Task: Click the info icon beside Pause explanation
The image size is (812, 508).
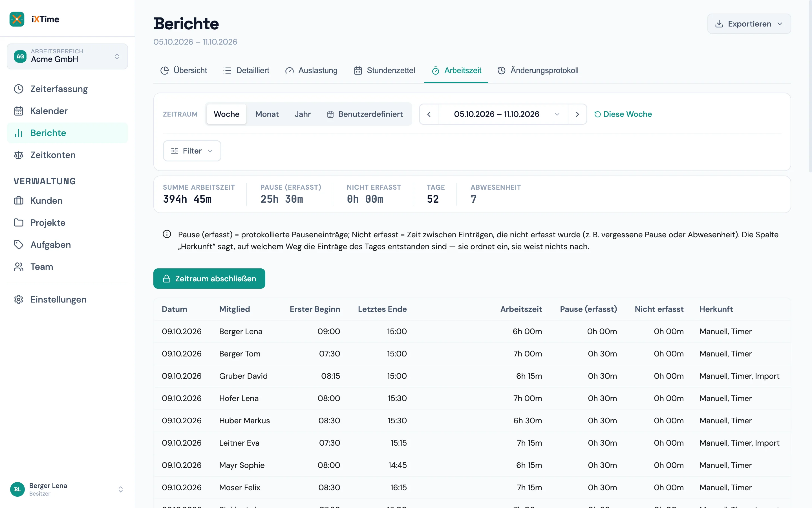Action: point(167,234)
